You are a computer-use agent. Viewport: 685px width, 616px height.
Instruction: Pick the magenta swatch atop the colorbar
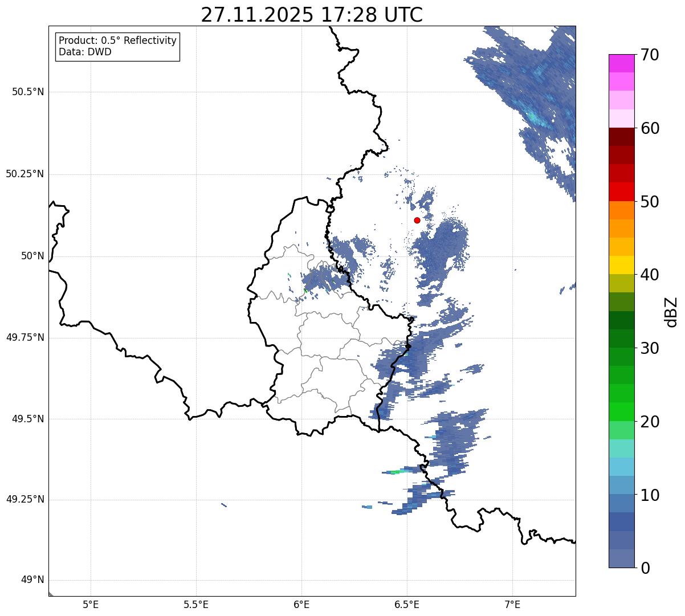click(x=622, y=64)
